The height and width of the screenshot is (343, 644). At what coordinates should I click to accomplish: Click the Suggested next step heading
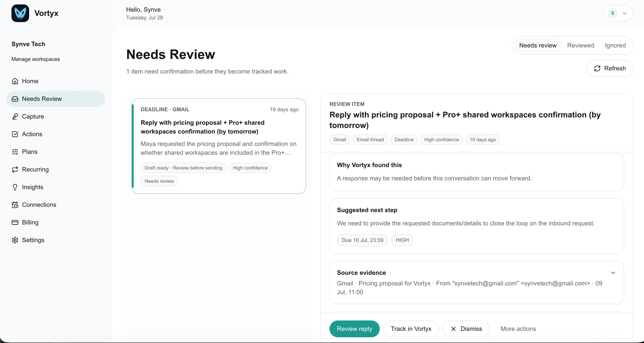(367, 210)
